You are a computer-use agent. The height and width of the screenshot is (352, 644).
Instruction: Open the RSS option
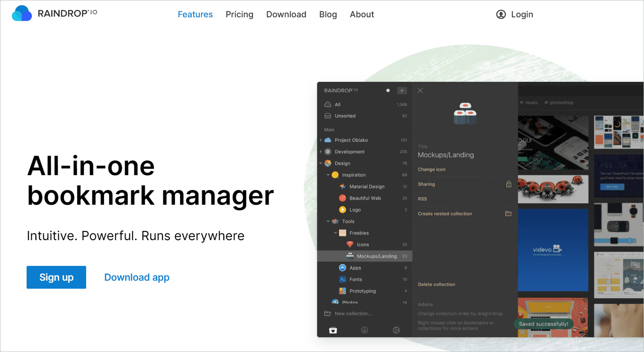(422, 199)
